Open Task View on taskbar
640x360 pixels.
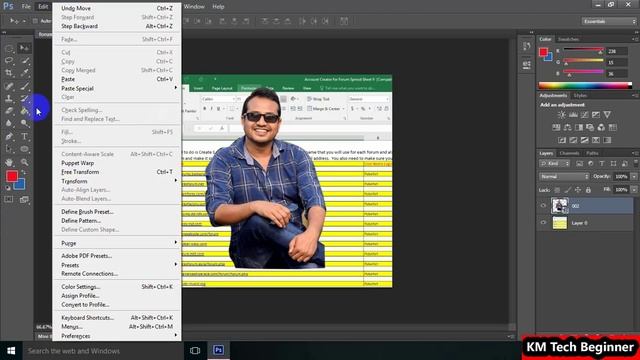195,351
